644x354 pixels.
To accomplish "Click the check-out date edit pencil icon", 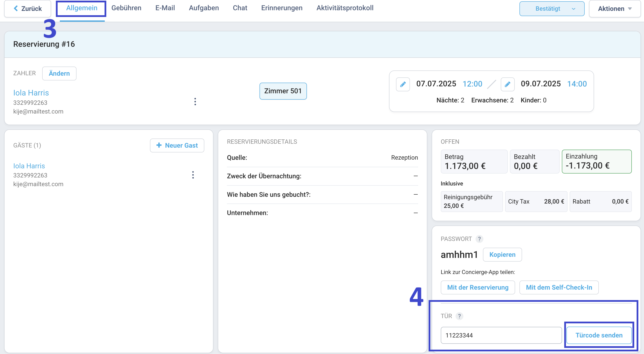I will [508, 84].
